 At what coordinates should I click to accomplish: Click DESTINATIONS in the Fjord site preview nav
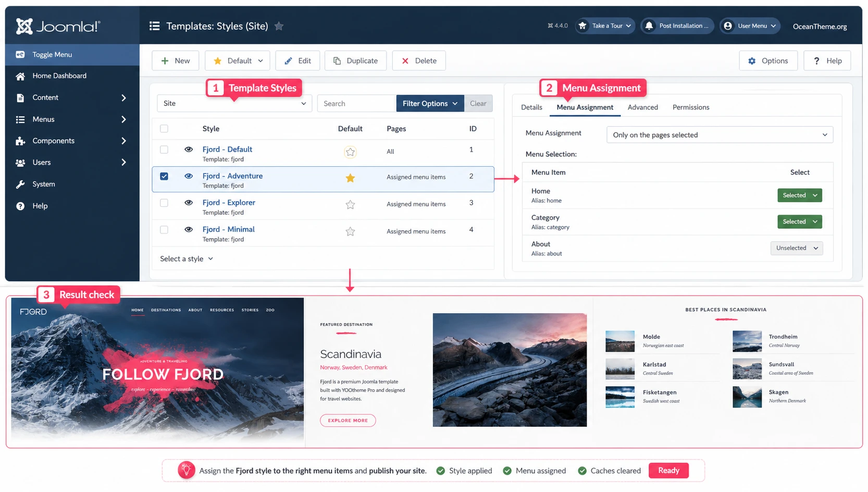[166, 310]
